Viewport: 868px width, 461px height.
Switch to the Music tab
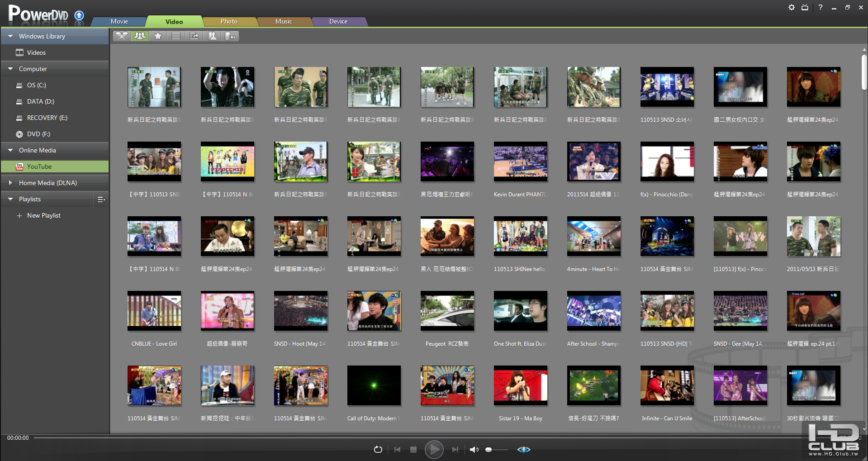284,21
